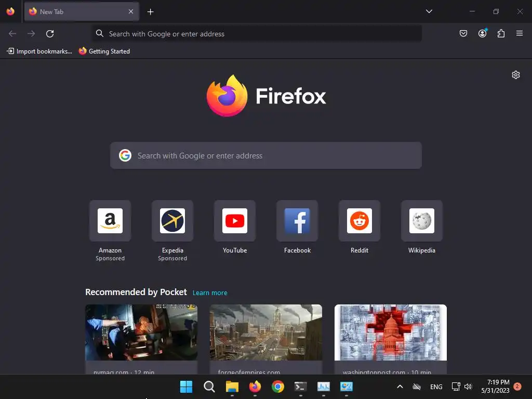Click the Recommended by Pocket heading
This screenshot has height=399, width=532.
coord(136,292)
